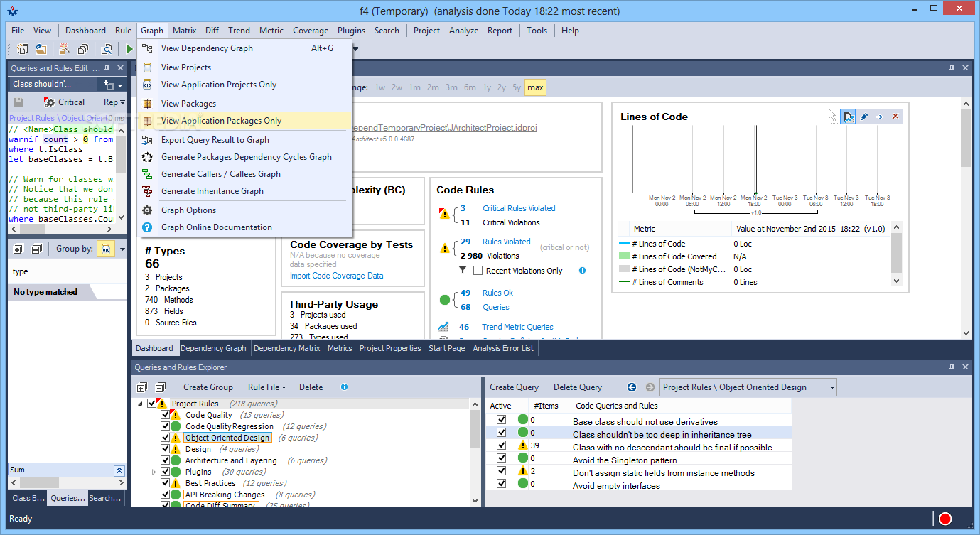Click the chart trend icon on Lines of Code
This screenshot has width=980, height=535.
pyautogui.click(x=848, y=117)
